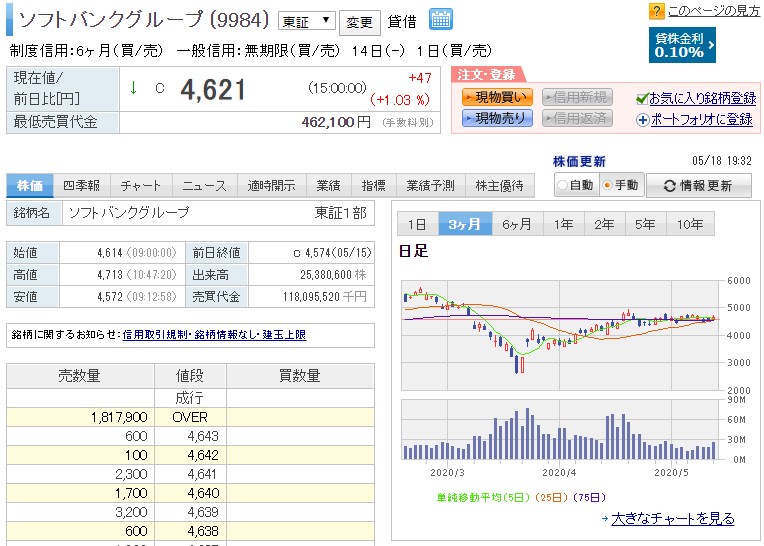Viewport: 764px width, 546px height.
Task: Open the 大きなチャートを見る link
Action: 673,519
